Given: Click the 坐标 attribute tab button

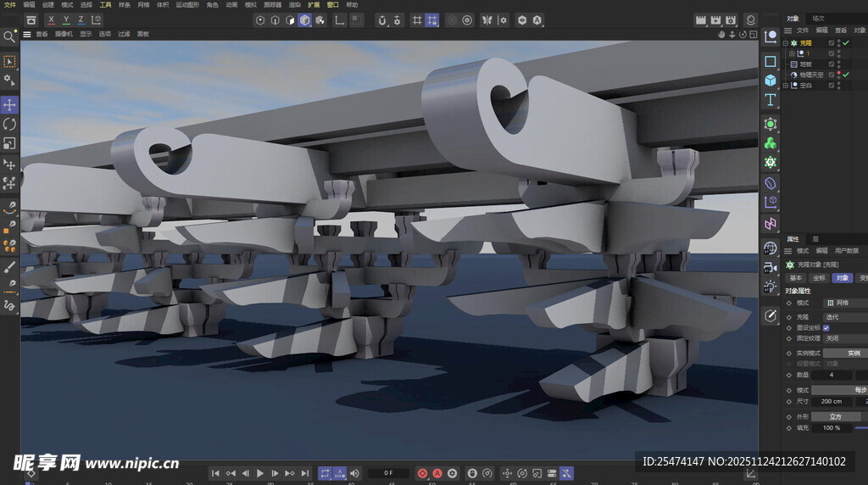Looking at the screenshot, I should click(819, 277).
